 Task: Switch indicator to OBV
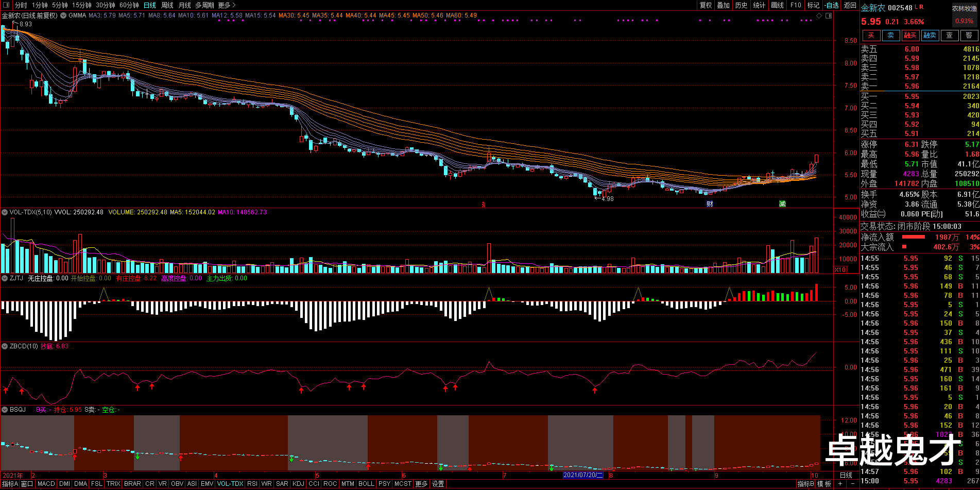177,484
